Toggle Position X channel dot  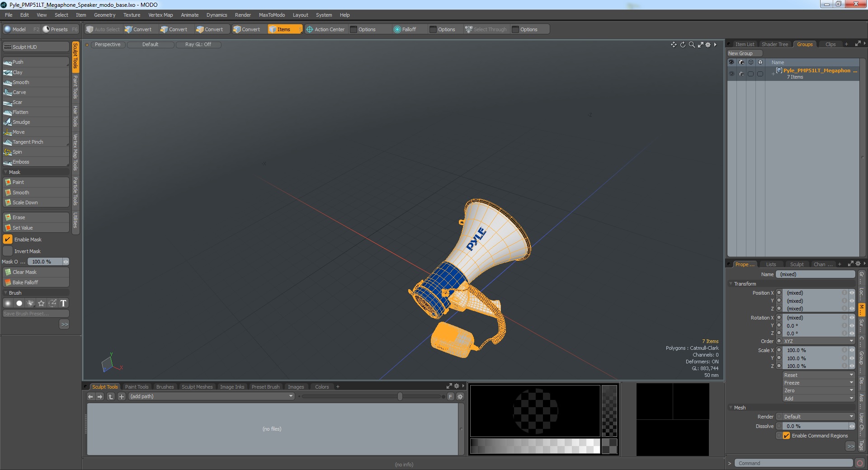(x=779, y=293)
